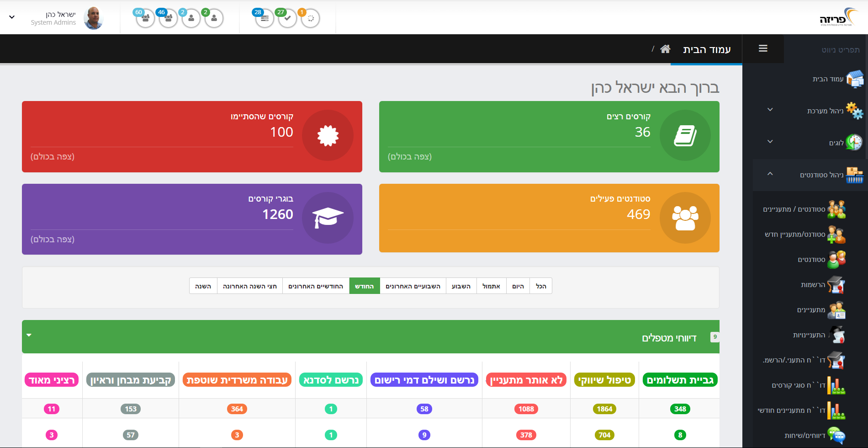Viewport: 868px width, 448px height.
Task: Open סטודנט/מתעניין חדש sidebar item
Action: (x=804, y=235)
